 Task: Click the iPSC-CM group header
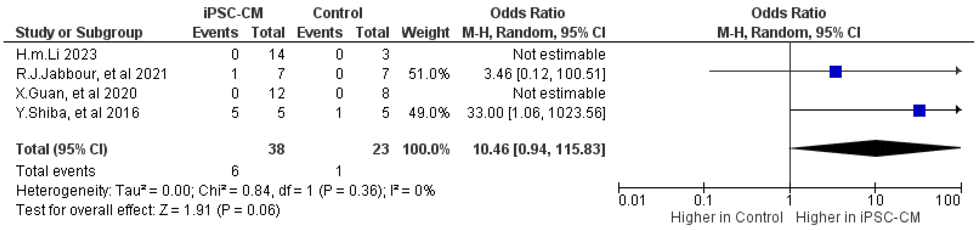(233, 13)
